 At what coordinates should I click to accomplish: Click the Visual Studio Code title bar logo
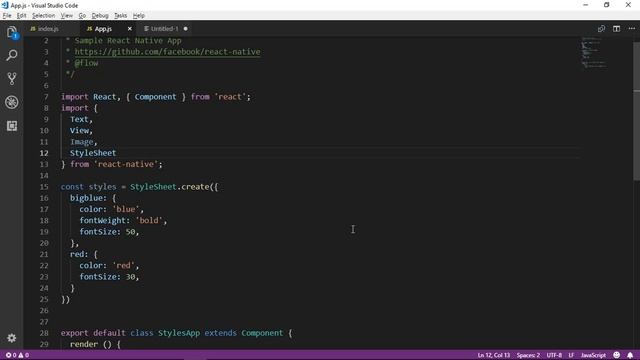[x=5, y=5]
